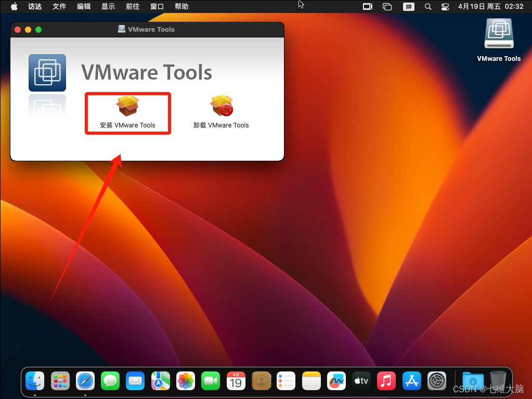This screenshot has height=399, width=532.
Task: Open Maps from the Dock
Action: [x=161, y=381]
